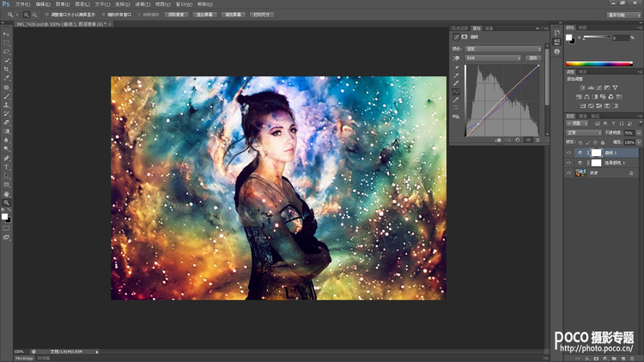Select the Dodge tool
The image size is (644, 362).
(x=6, y=148)
